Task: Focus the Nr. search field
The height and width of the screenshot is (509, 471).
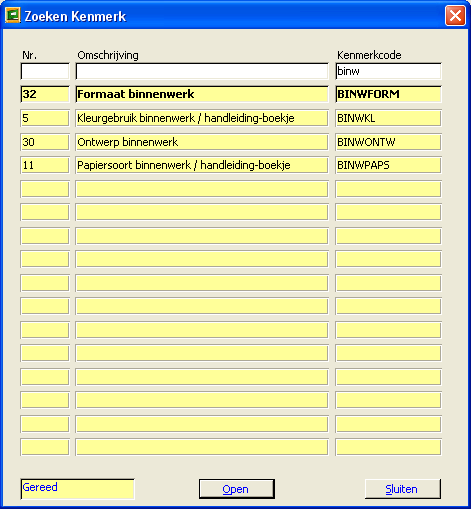Action: pyautogui.click(x=45, y=71)
